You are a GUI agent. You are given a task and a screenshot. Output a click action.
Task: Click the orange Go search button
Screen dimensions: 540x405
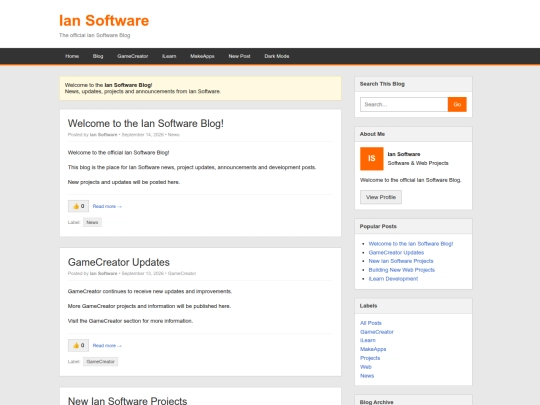[457, 104]
